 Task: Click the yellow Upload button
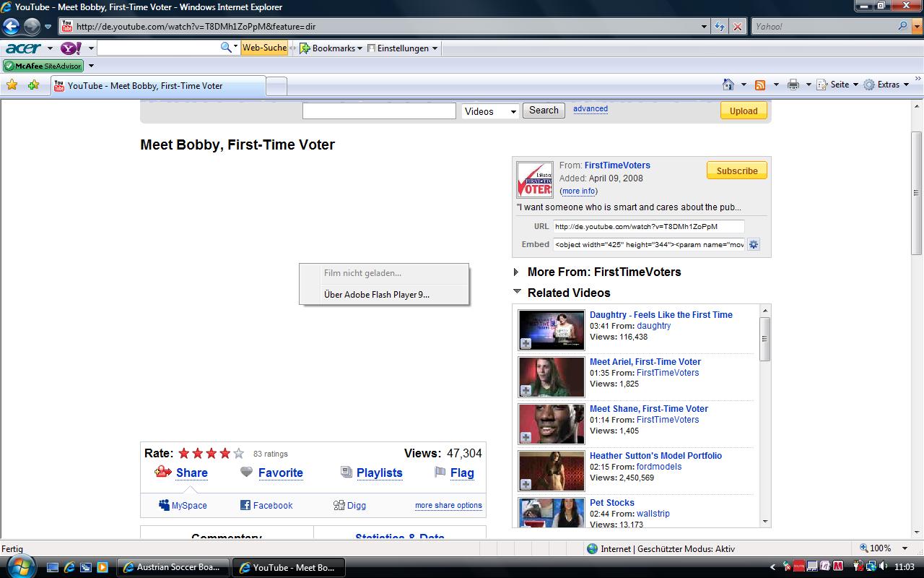coord(744,111)
